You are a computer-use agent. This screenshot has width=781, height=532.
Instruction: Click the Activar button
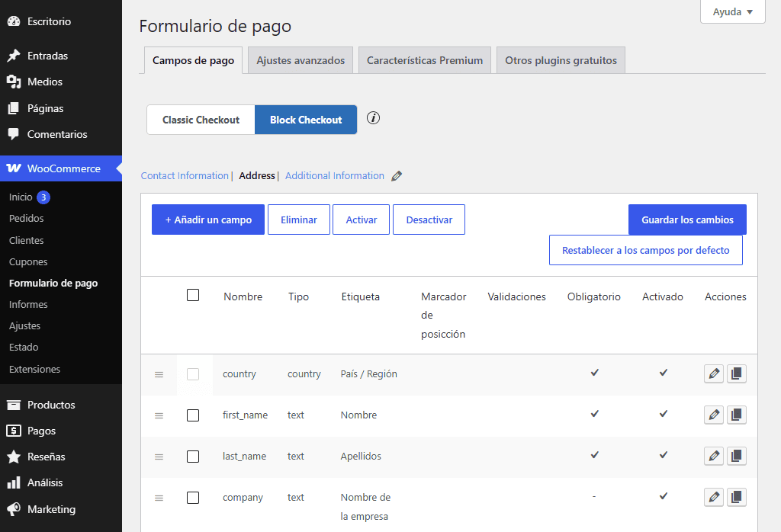coord(361,220)
